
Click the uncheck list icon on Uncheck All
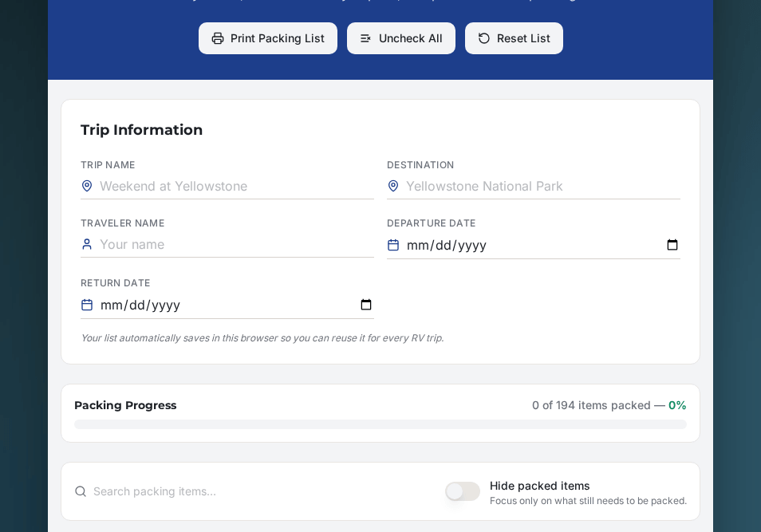[366, 38]
